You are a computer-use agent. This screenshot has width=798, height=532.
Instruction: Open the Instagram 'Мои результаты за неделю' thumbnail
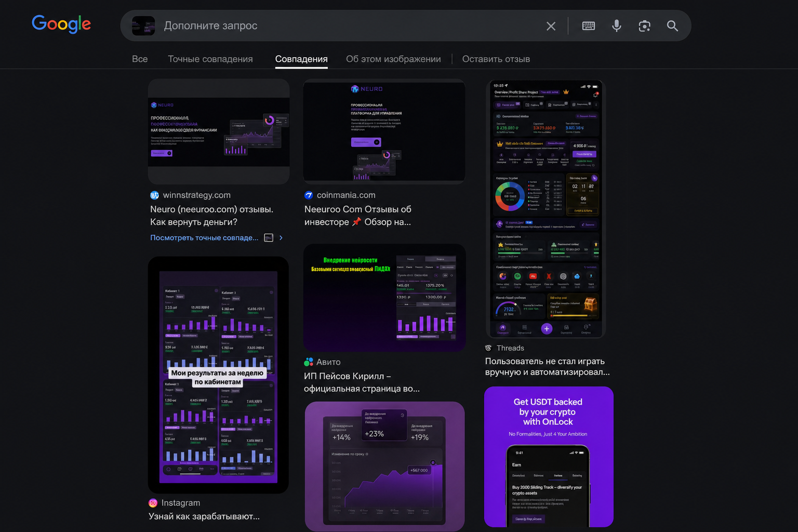pyautogui.click(x=218, y=375)
